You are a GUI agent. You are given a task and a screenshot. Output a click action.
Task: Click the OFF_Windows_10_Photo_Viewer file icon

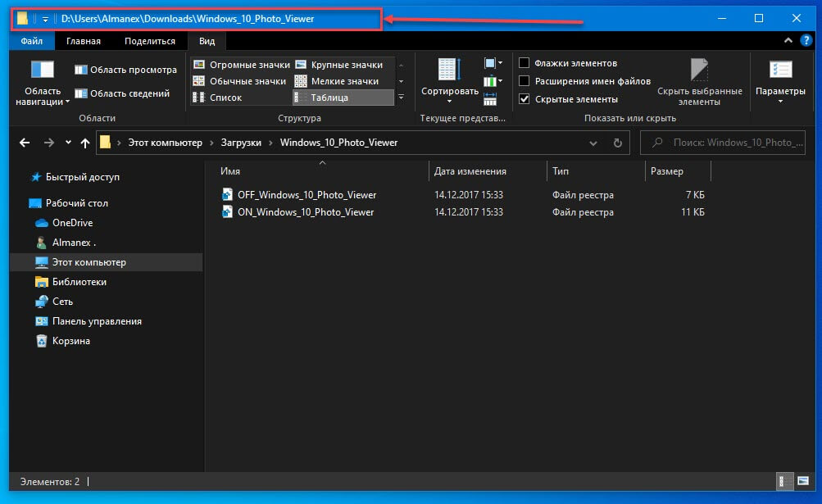click(227, 194)
